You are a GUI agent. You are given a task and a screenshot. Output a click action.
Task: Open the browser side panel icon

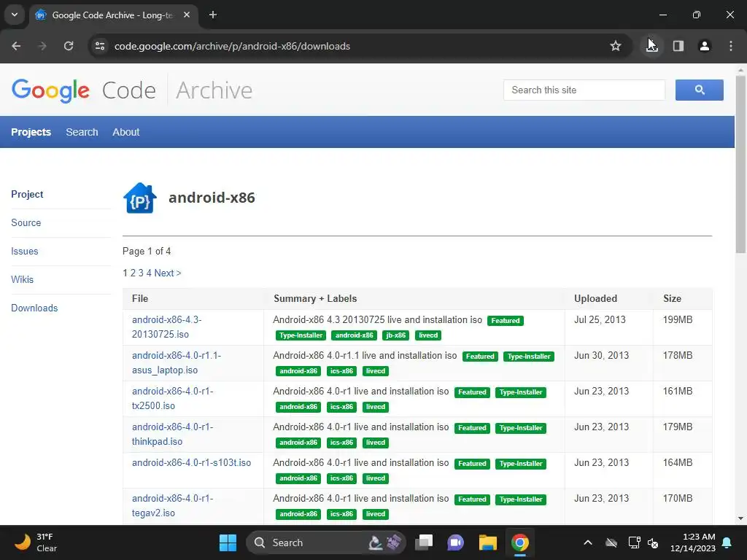(678, 46)
